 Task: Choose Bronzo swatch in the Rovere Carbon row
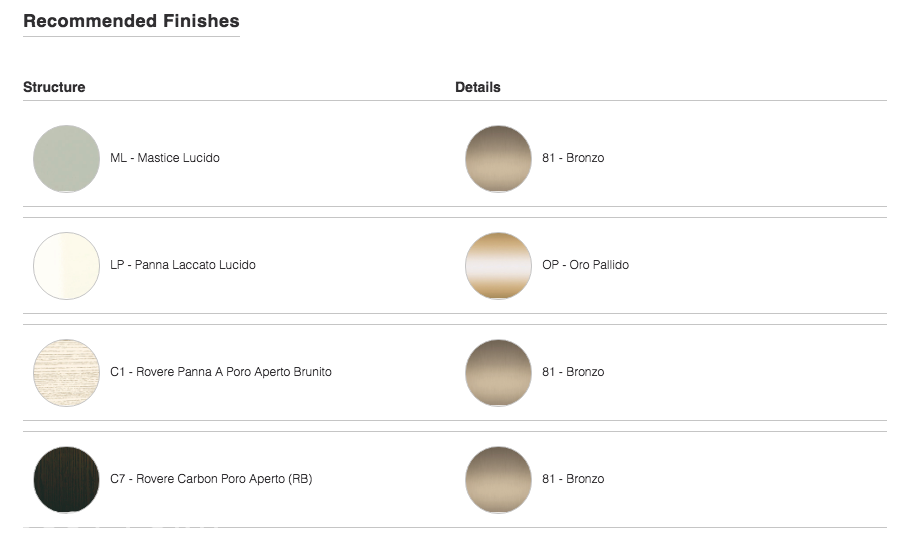pyautogui.click(x=498, y=479)
